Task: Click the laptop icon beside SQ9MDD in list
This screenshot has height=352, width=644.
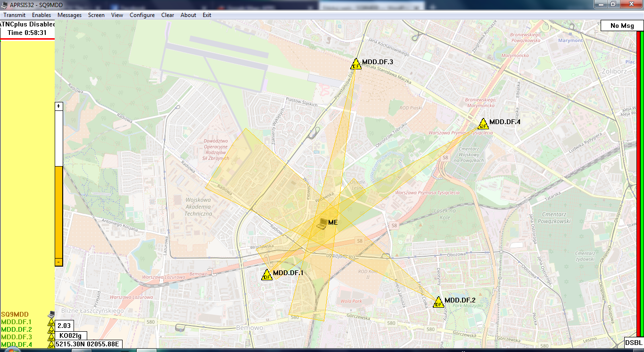Action: coord(51,314)
